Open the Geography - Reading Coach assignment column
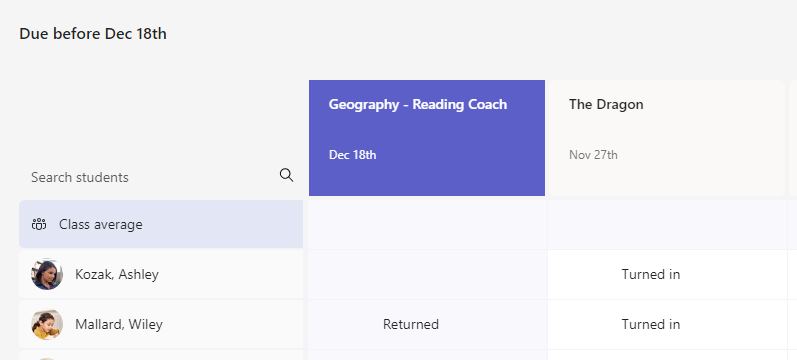This screenshot has width=797, height=360. pyautogui.click(x=427, y=138)
